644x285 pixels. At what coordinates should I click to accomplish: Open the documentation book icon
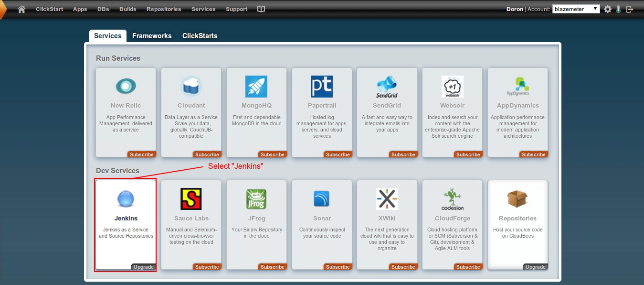261,9
